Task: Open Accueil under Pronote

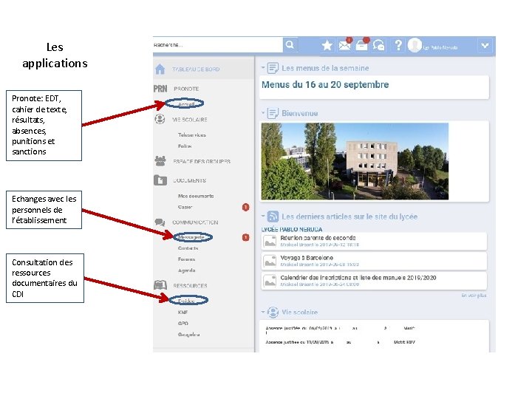Action: pos(186,104)
